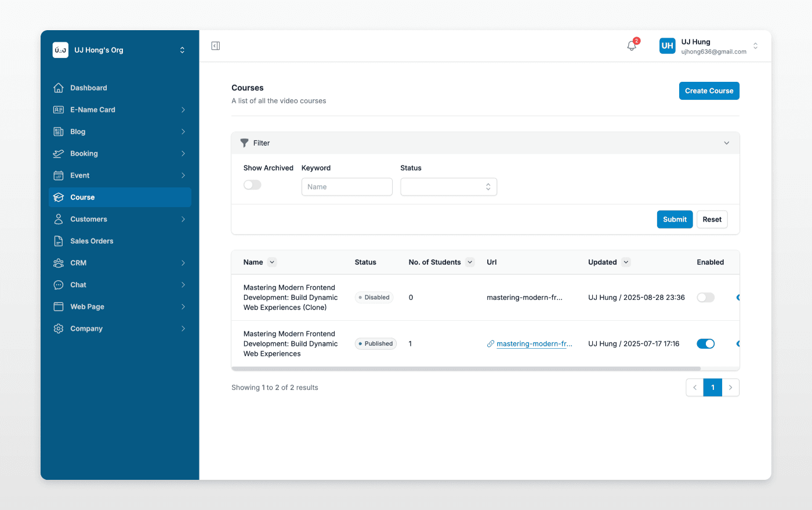Click the UH user avatar

click(667, 46)
